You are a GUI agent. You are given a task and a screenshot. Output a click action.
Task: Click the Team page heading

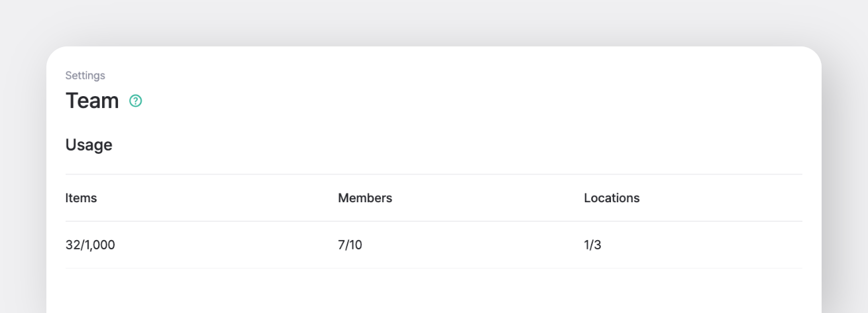tap(92, 101)
